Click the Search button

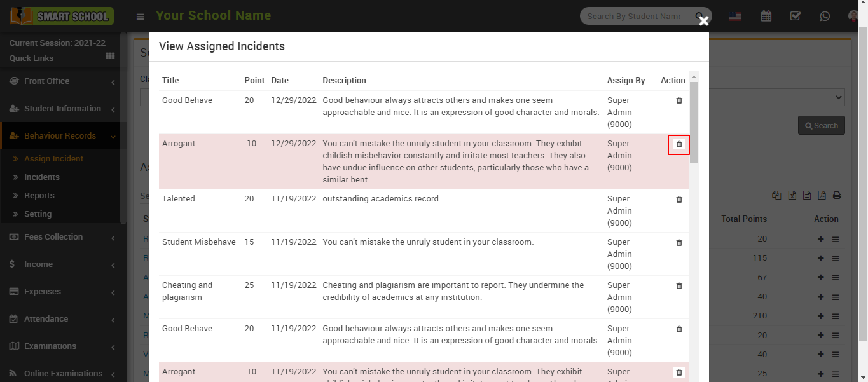821,125
